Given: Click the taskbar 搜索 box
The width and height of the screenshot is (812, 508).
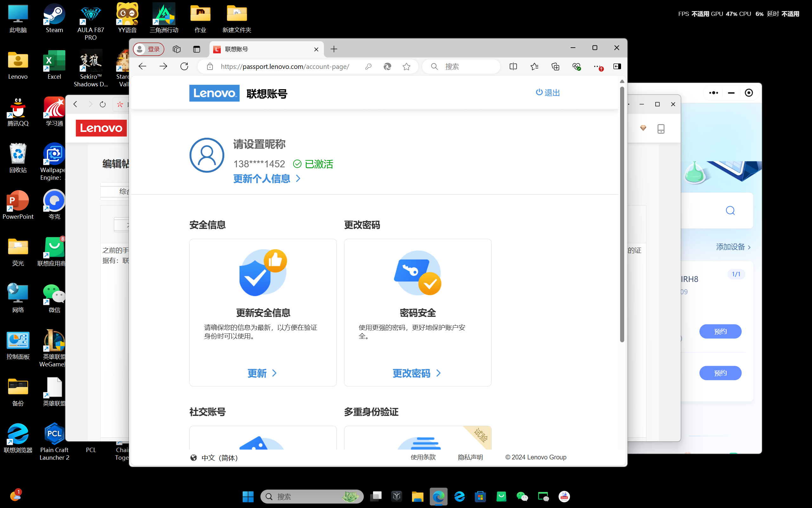Looking at the screenshot, I should (x=312, y=497).
